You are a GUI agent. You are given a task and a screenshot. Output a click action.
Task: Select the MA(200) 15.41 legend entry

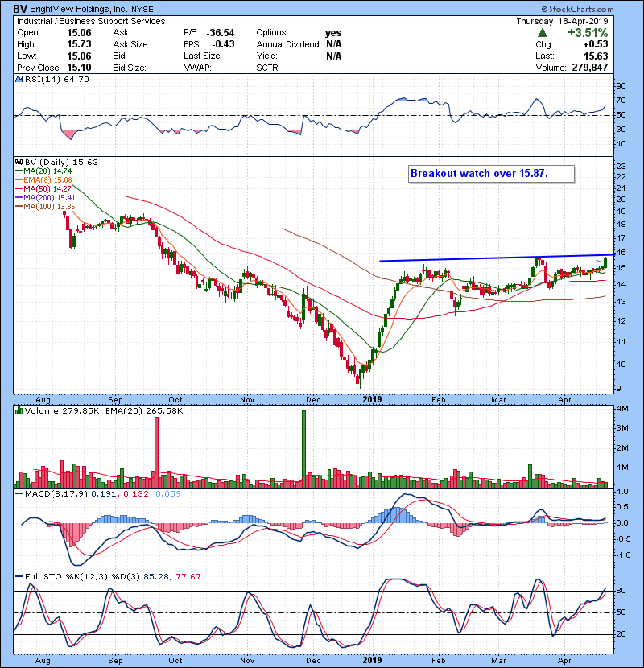tap(46, 198)
